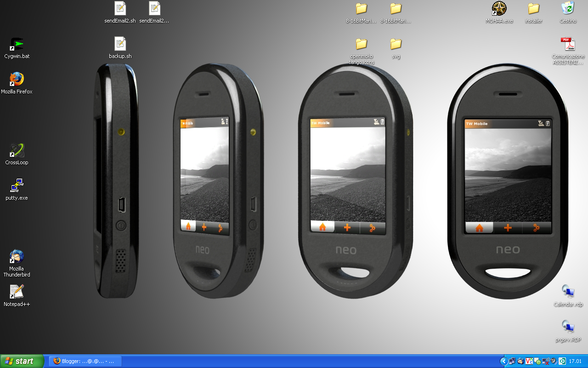This screenshot has width=588, height=368.
Task: Click the green-dot chat bubble tray icon
Action: click(537, 361)
